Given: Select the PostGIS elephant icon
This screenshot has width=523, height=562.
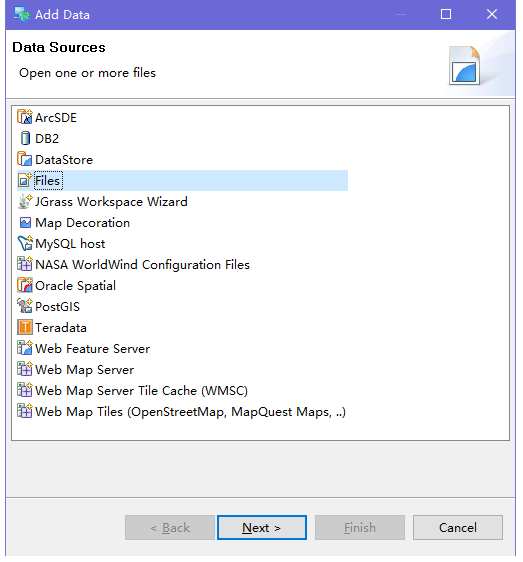Looking at the screenshot, I should tap(25, 306).
